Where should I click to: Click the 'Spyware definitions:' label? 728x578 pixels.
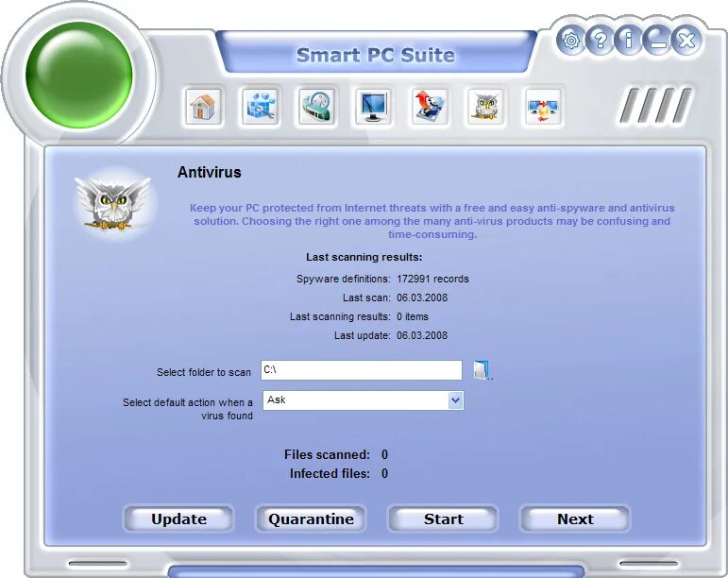tap(343, 279)
